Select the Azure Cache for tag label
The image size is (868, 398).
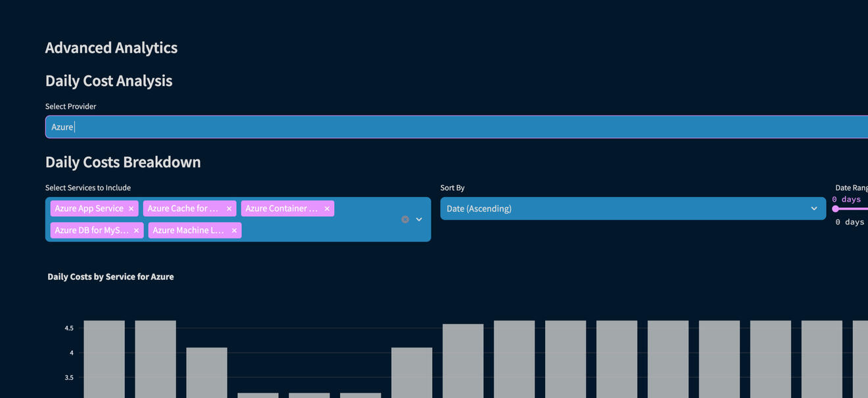click(183, 209)
